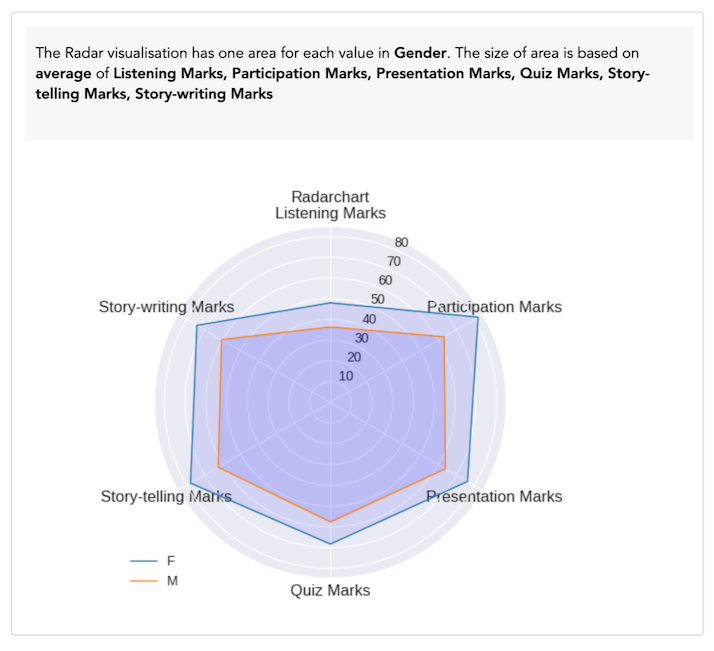The image size is (714, 651).
Task: Select the Participation Marks axis label
Action: 494,307
